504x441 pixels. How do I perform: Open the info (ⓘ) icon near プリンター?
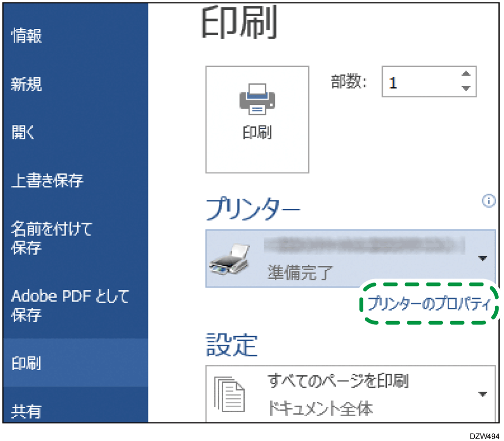coord(489,201)
